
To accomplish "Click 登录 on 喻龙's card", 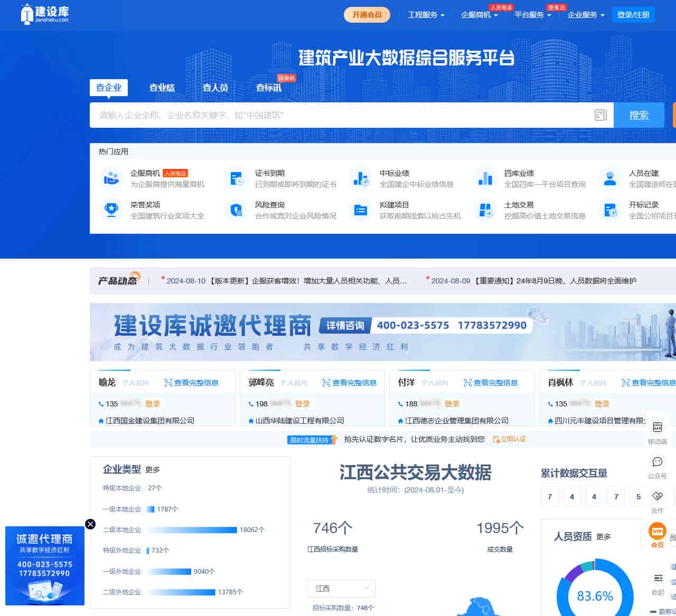I will click(x=153, y=404).
